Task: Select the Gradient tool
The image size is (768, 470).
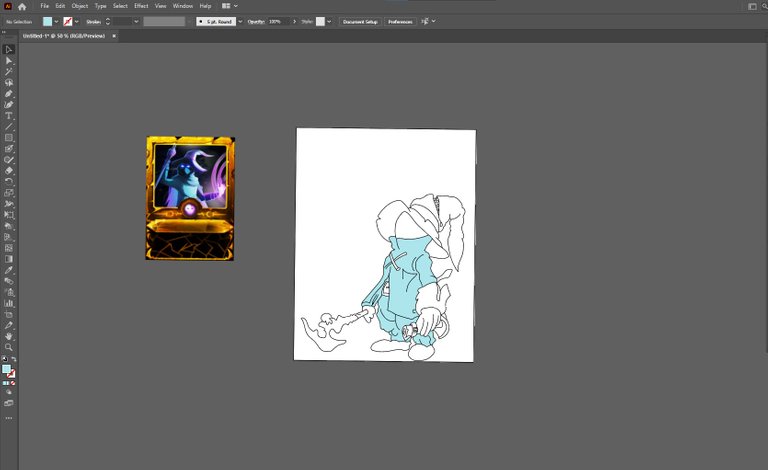Action: (9, 259)
